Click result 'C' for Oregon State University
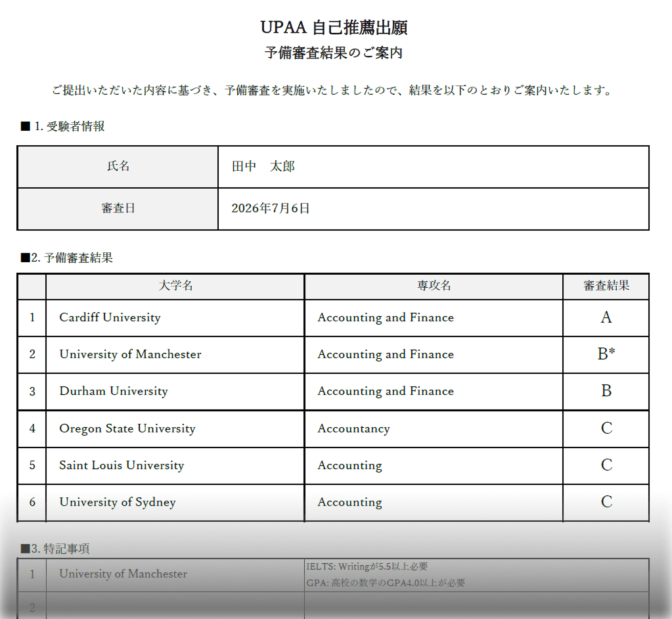 606,428
